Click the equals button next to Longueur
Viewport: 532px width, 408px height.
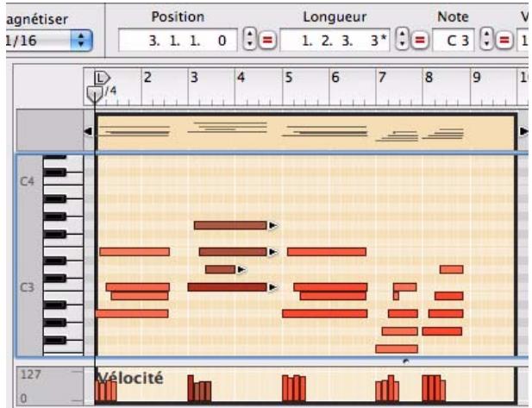(420, 40)
